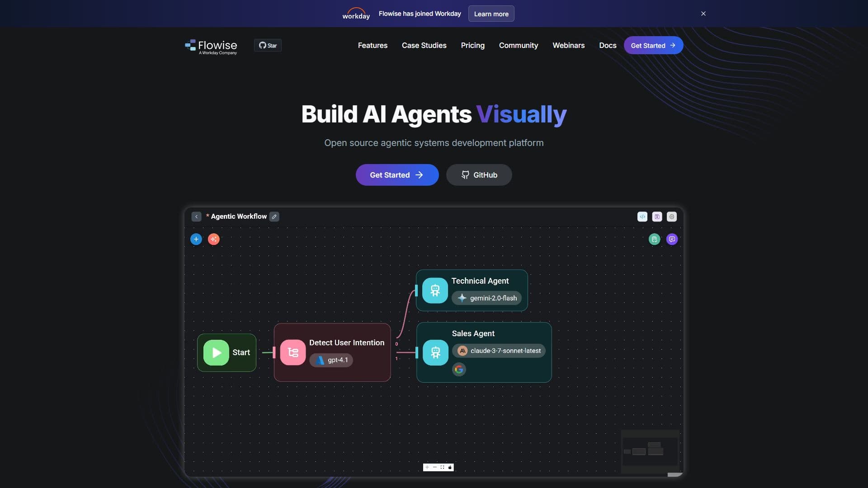Screen dimensions: 868x488
Task: Click the Workday logo in the banner
Action: coord(356,14)
